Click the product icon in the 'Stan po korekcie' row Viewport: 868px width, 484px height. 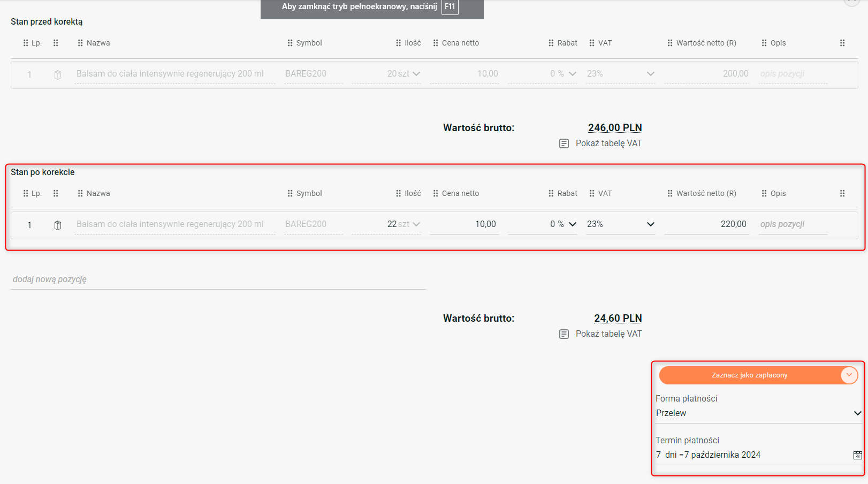[x=58, y=225]
